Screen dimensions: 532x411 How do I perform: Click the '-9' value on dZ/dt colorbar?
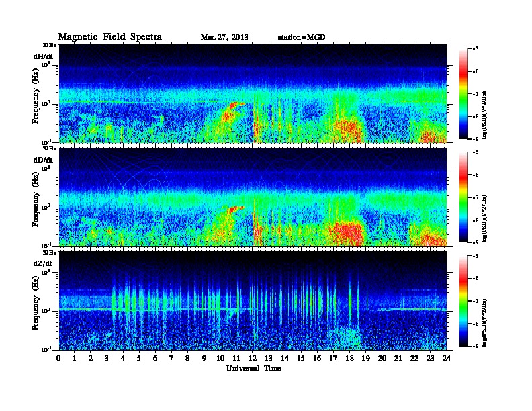point(476,346)
